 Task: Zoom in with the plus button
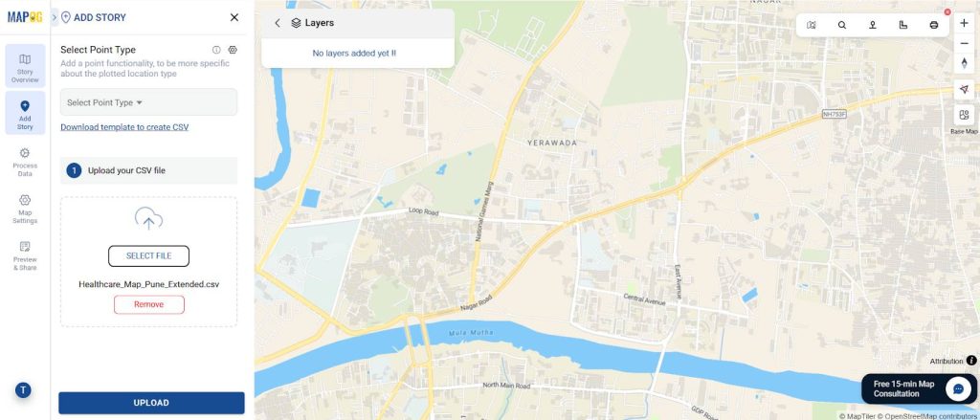click(x=964, y=23)
